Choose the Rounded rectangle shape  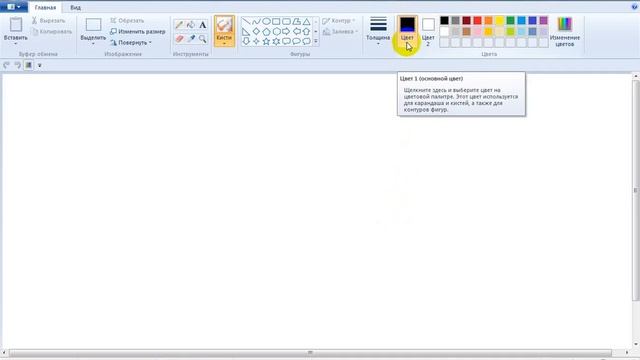286,21
